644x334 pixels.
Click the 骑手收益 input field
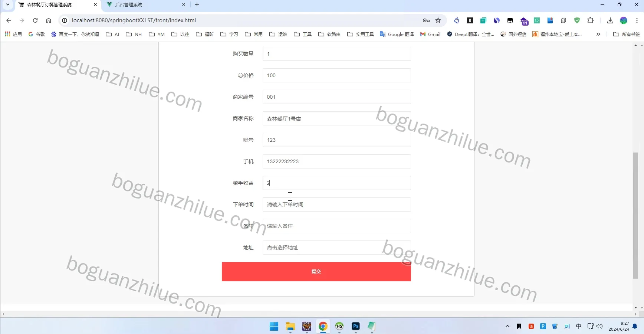336,183
